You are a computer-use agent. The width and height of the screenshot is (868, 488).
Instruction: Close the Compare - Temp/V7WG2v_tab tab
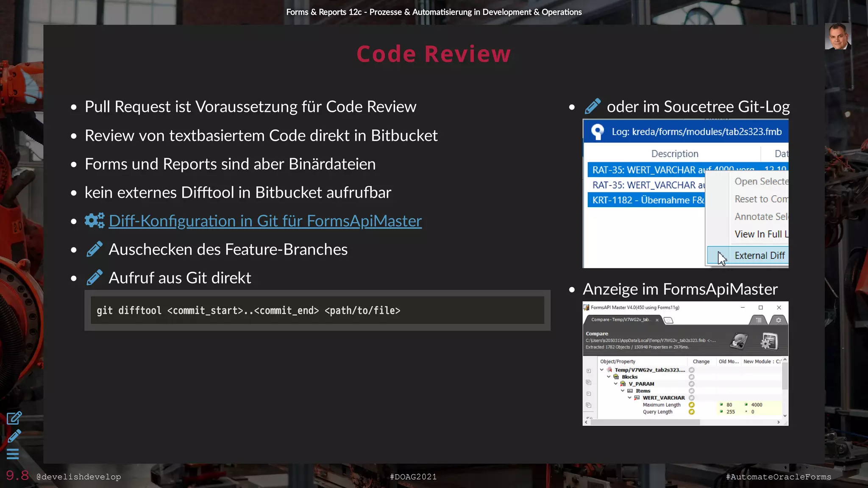click(657, 320)
